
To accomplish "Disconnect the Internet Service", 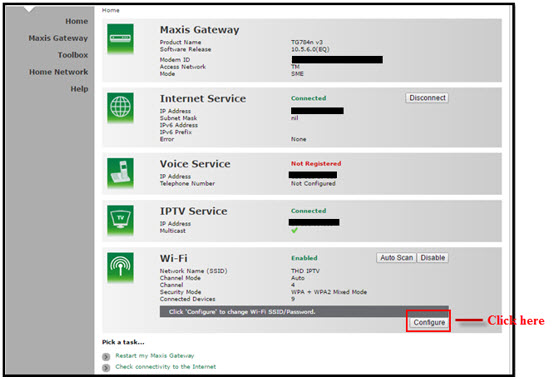I will [427, 98].
